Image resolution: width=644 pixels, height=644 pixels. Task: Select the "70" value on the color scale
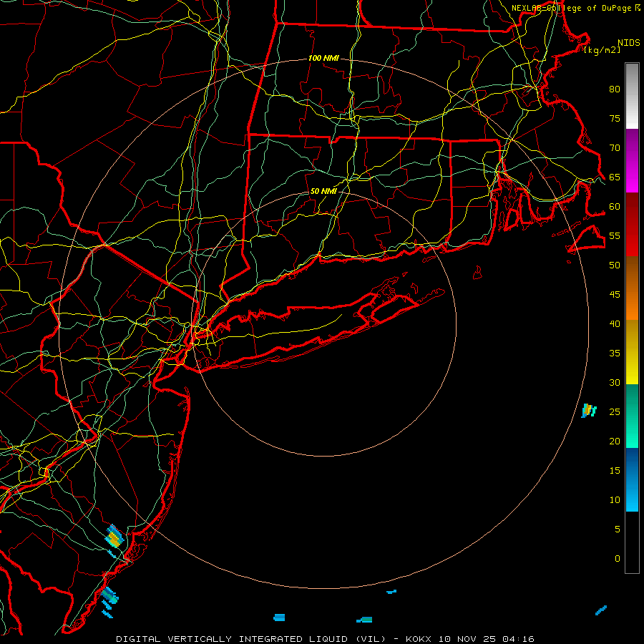[x=615, y=148]
